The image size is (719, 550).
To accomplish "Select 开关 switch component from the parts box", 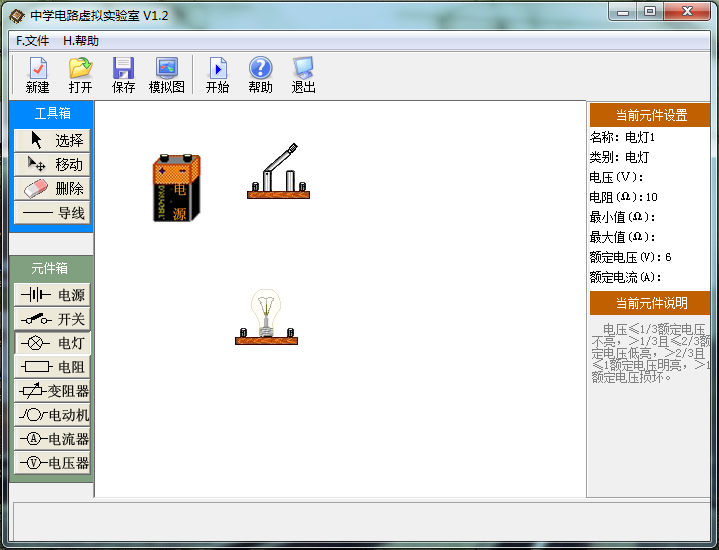I will click(53, 319).
